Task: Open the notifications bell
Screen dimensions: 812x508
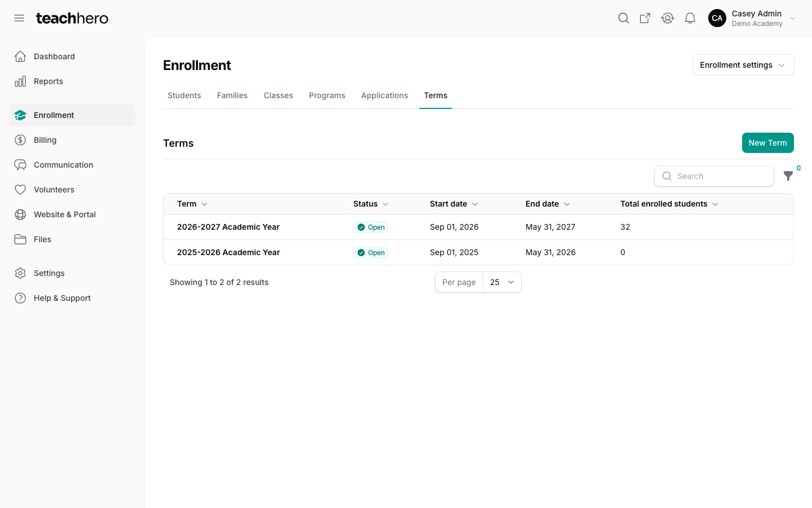Action: (690, 18)
